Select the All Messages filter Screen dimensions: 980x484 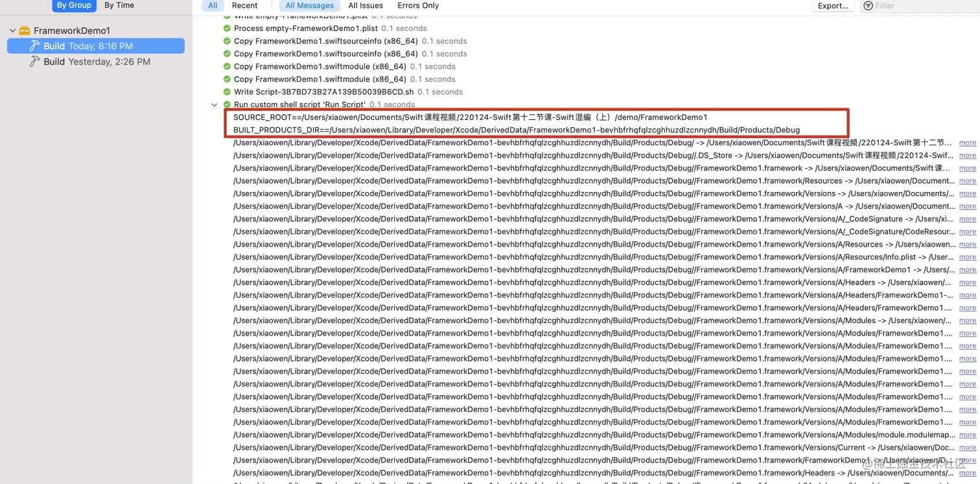click(x=309, y=6)
